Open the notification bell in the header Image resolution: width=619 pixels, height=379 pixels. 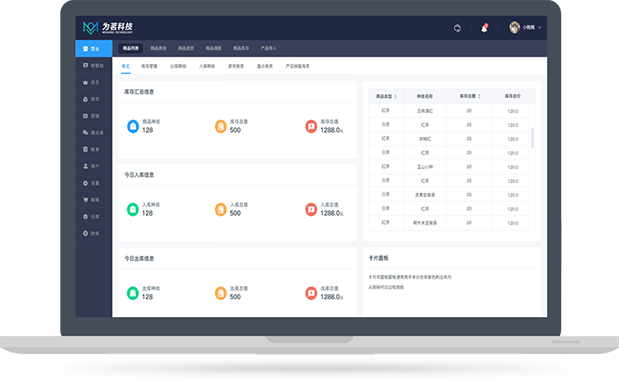pos(484,28)
